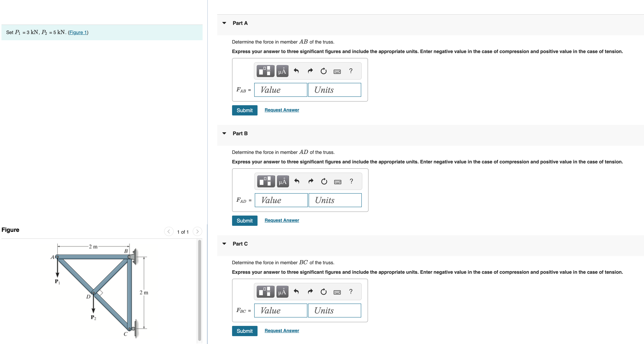The width and height of the screenshot is (644, 344).
Task: Click the templates icon in Part A toolbar
Action: (x=265, y=71)
